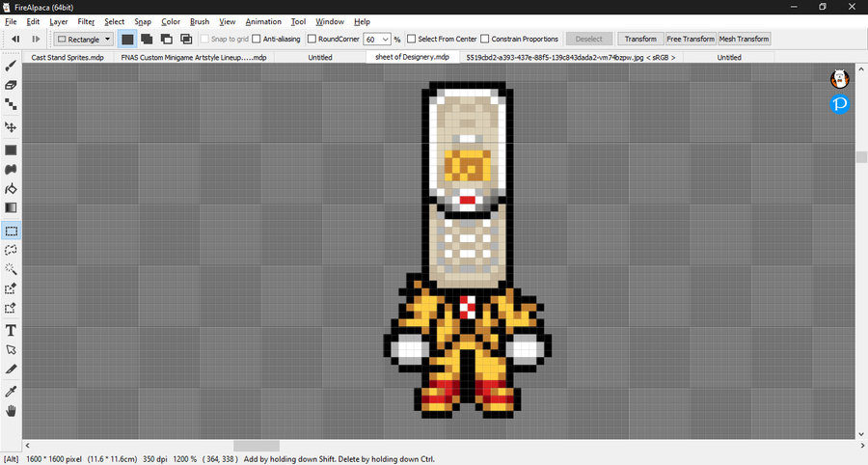The width and height of the screenshot is (868, 465).
Task: Click the Redo right arrow button
Action: coord(36,39)
